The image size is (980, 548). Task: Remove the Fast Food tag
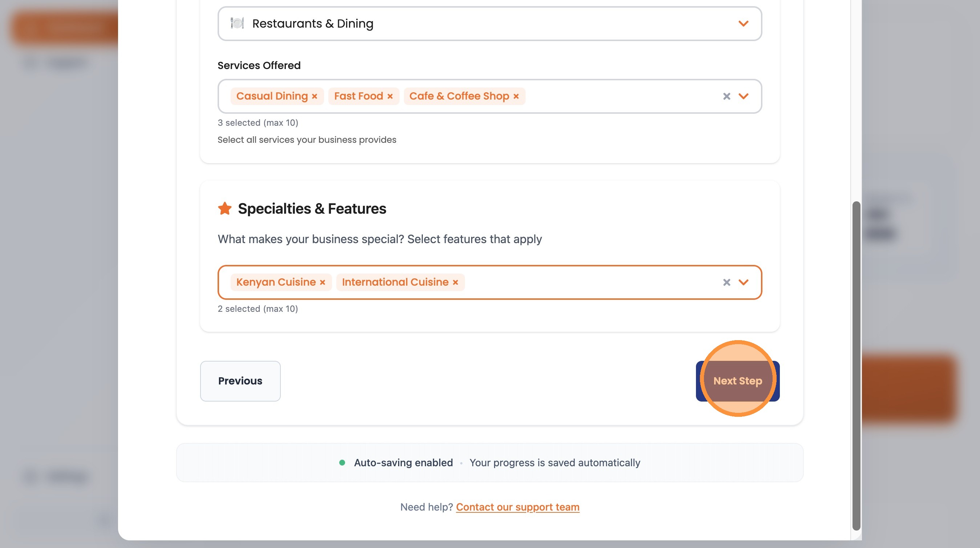coord(389,96)
